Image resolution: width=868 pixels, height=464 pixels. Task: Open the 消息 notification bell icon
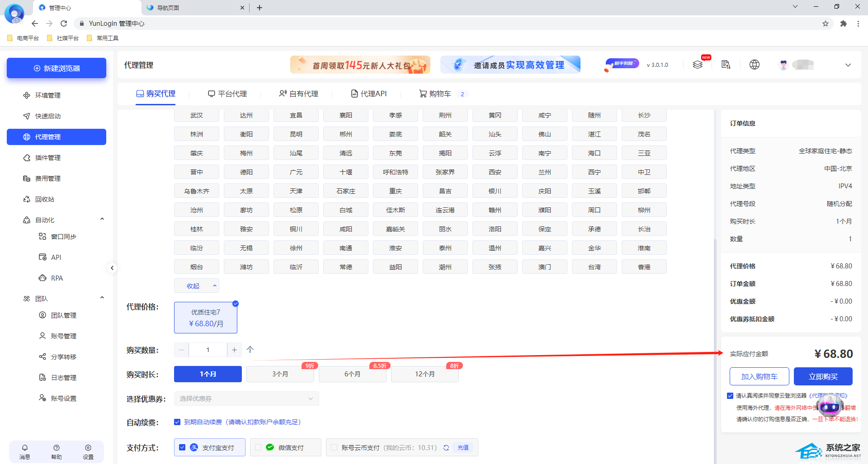pos(25,448)
